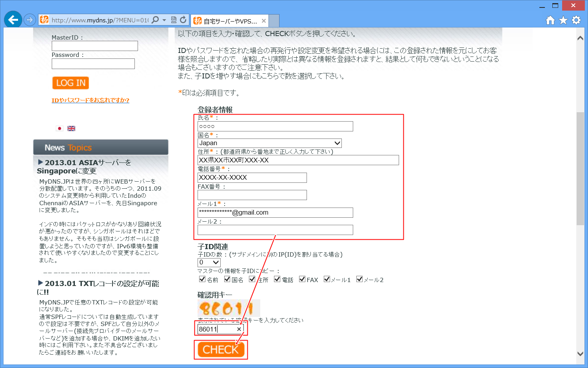Viewport: 588px width, 368px height.
Task: Switch to English with the UK flag icon
Action: 71,128
